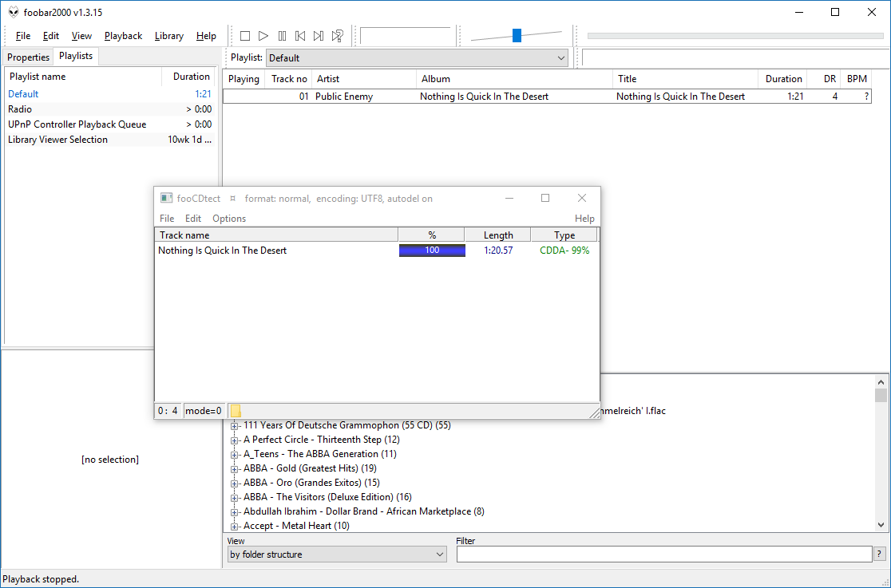Sort by BPM column header

857,79
